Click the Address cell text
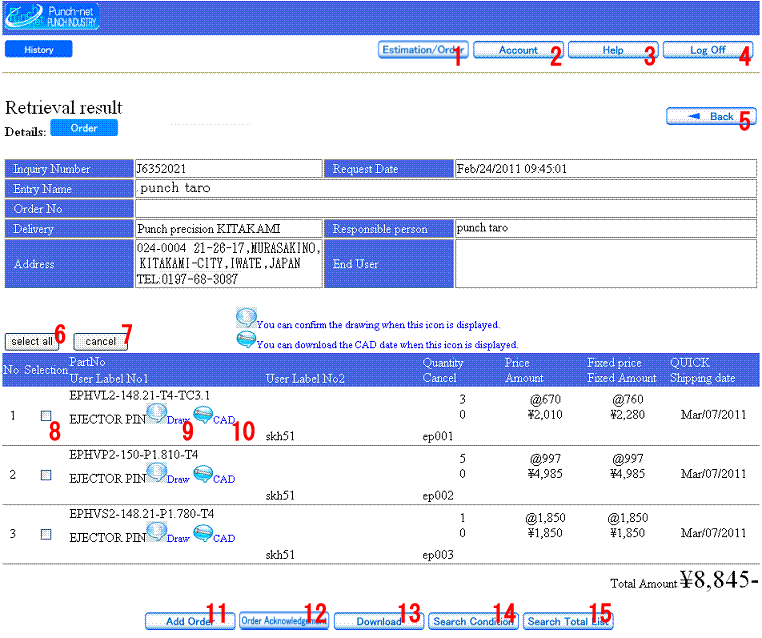762x638 pixels. [x=228, y=263]
